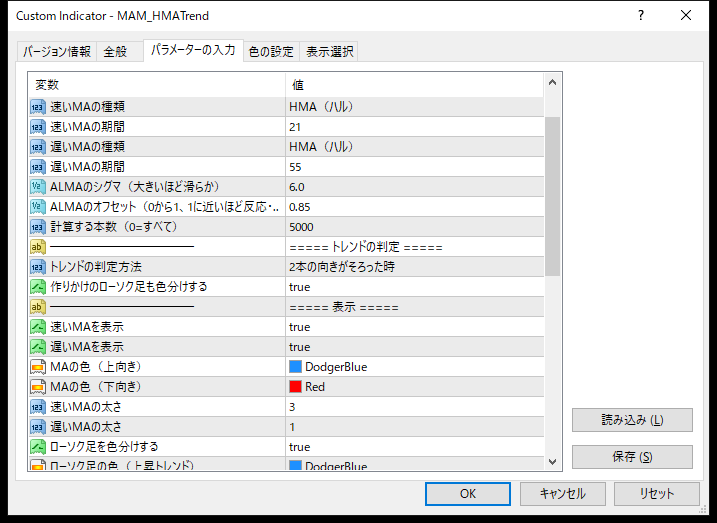Edit the ALMAのシグマ value 6.0
This screenshot has height=523, width=717.
414,187
